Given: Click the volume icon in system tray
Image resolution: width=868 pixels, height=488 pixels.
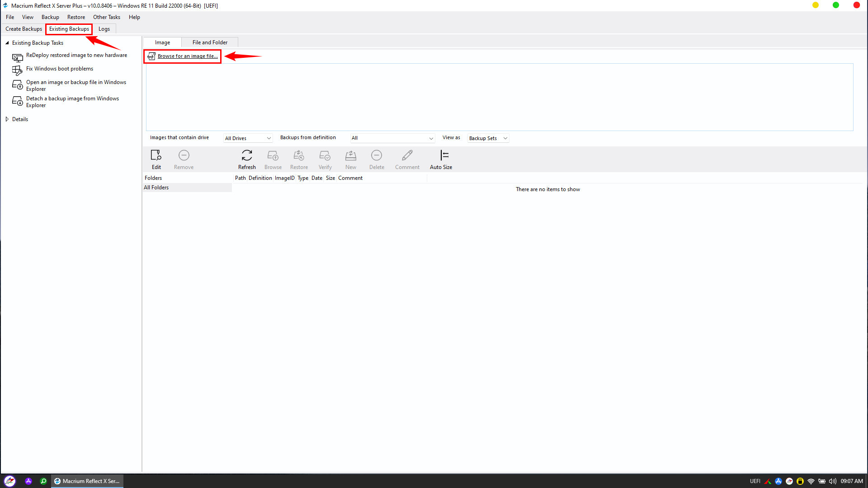Looking at the screenshot, I should tap(832, 481).
